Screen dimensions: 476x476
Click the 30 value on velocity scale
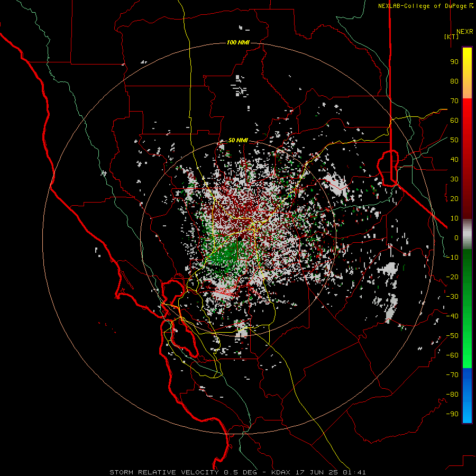tap(454, 179)
